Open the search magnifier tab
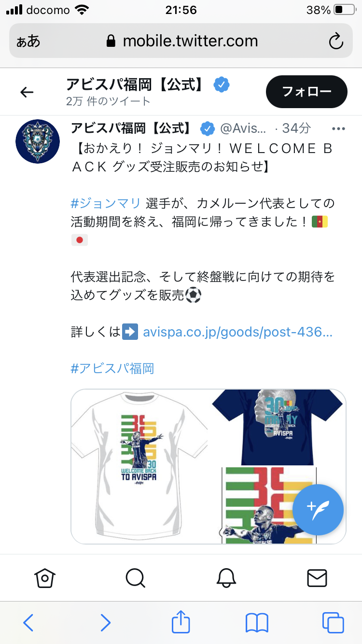Screen dimensions: 362x644 click(135, 577)
